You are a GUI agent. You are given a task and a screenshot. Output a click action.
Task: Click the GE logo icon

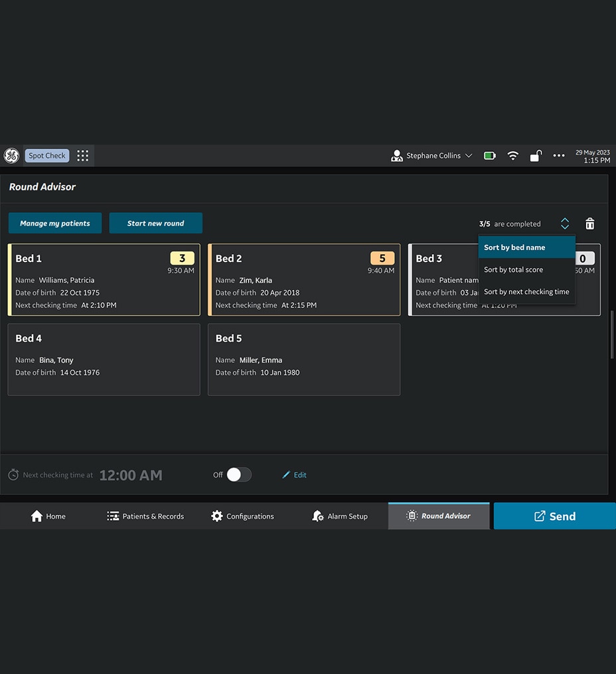(x=11, y=156)
